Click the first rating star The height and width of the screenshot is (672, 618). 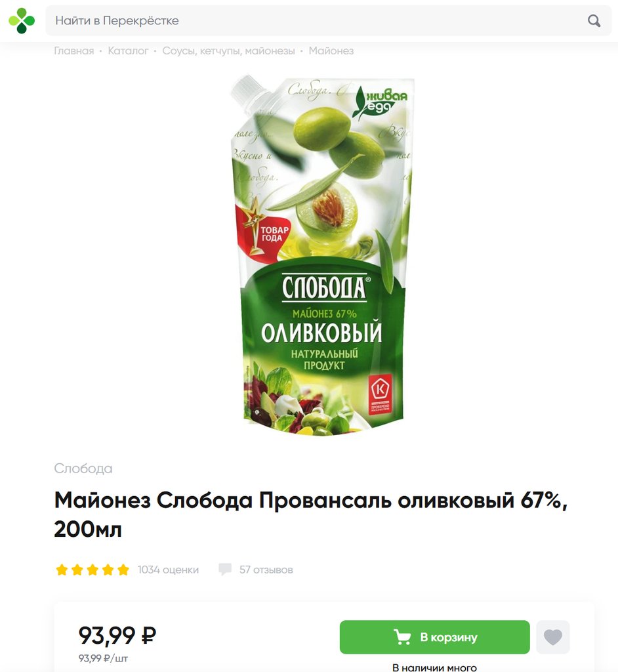pyautogui.click(x=62, y=570)
